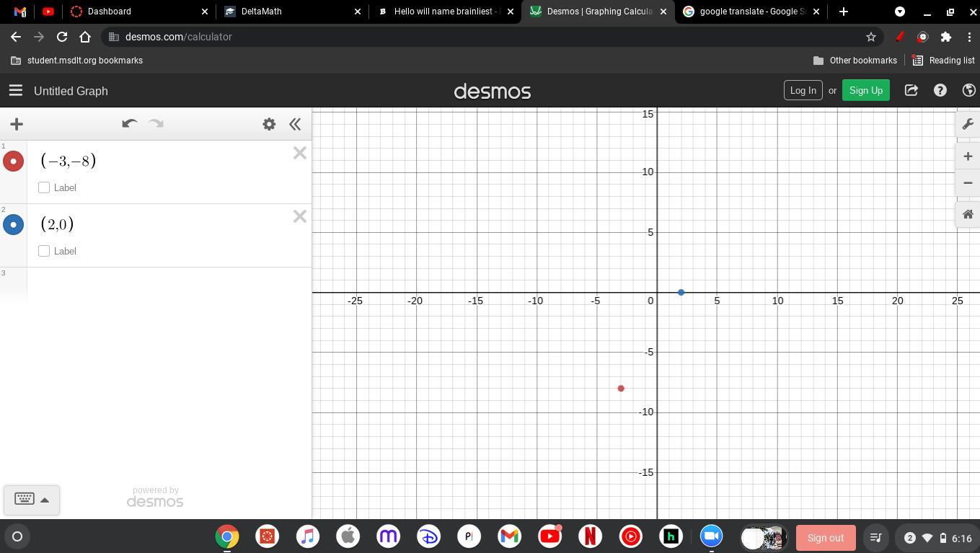980x553 pixels.
Task: Open the Desmos help menu
Action: click(940, 91)
